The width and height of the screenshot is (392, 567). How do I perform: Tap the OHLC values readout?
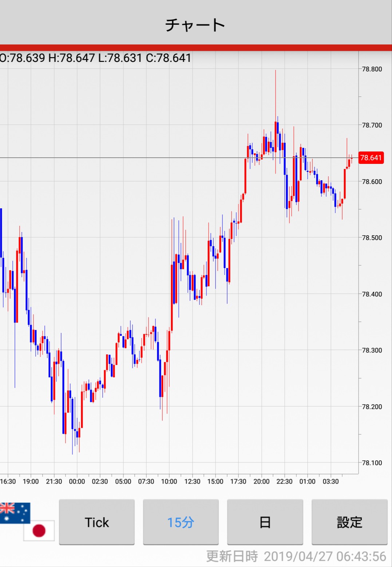(x=95, y=58)
